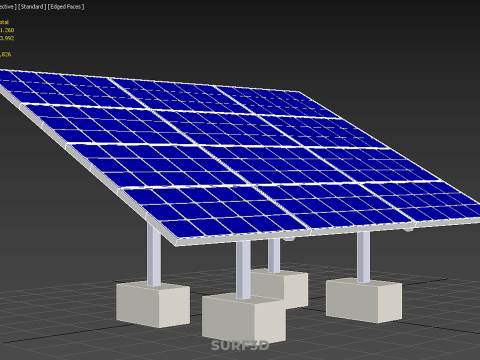This screenshot has width=480, height=360.
Task: Select the rightmost concrete foundation block
Action: tap(364, 300)
